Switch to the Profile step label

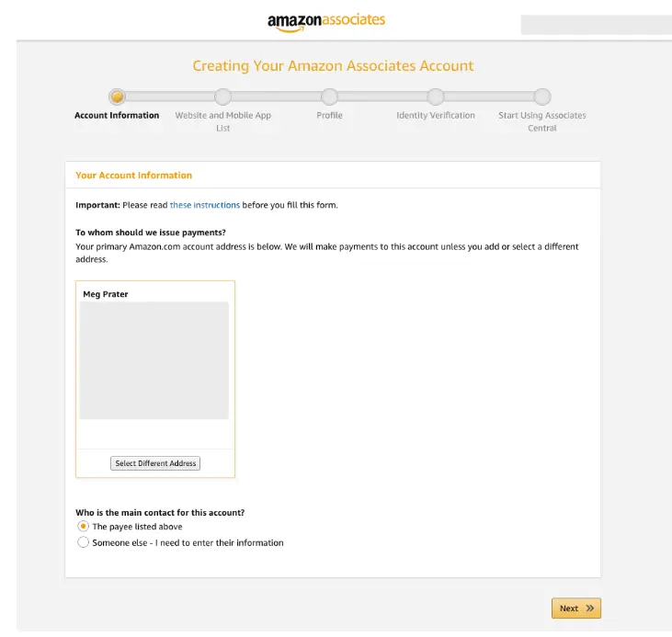(x=329, y=116)
